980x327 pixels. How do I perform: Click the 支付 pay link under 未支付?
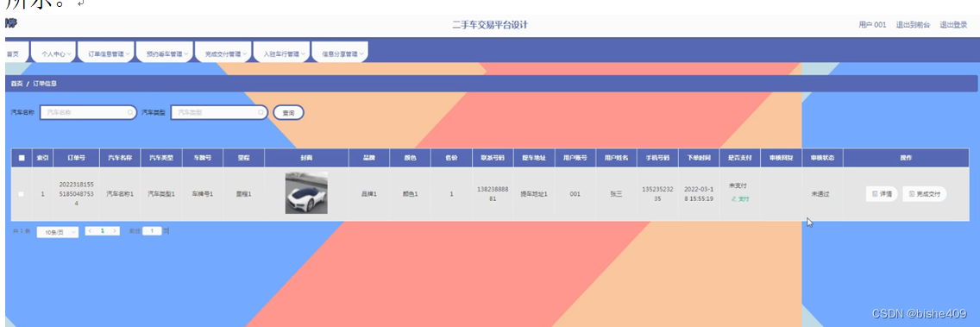coord(740,198)
